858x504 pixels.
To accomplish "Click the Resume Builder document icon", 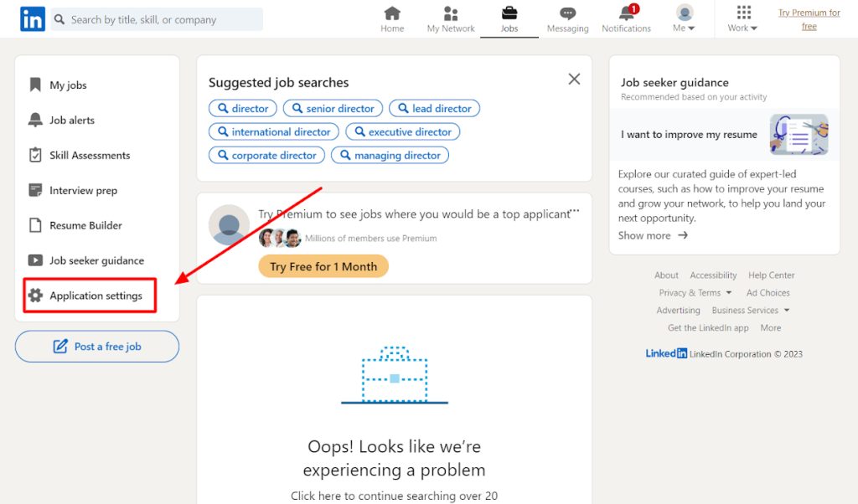I will [35, 225].
